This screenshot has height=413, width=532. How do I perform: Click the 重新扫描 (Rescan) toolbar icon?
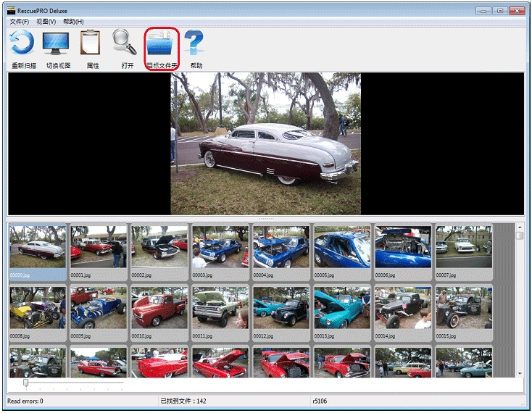tap(22, 43)
